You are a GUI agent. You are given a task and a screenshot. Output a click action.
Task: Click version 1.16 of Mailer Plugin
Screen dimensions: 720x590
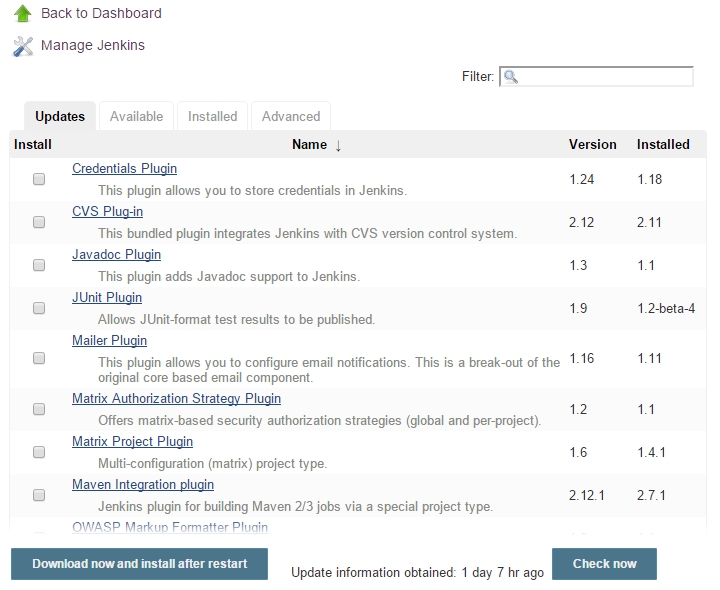click(582, 359)
